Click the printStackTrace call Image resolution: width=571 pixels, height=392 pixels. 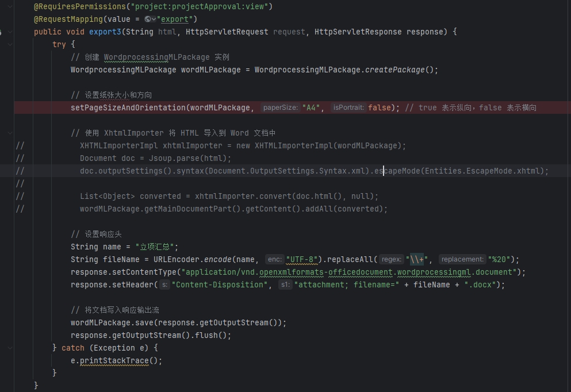(114, 361)
